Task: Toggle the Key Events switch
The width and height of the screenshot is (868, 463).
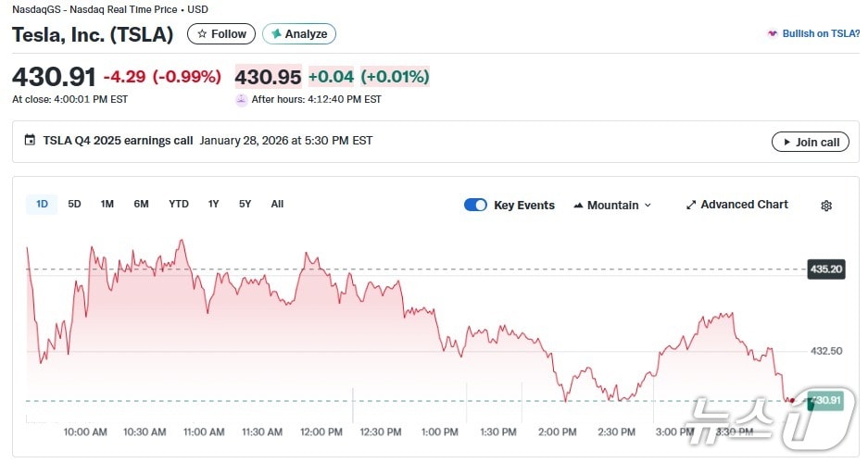Action: (475, 206)
